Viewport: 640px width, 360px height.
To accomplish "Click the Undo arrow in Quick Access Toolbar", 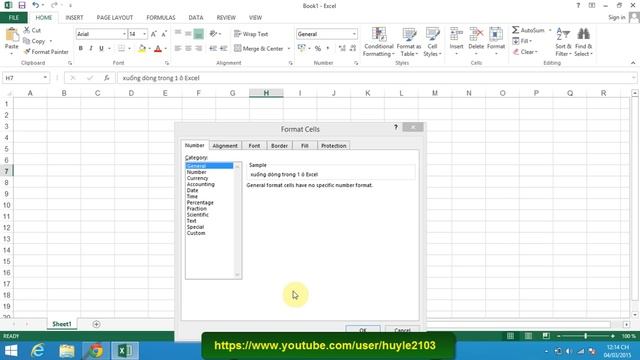I will [x=36, y=5].
